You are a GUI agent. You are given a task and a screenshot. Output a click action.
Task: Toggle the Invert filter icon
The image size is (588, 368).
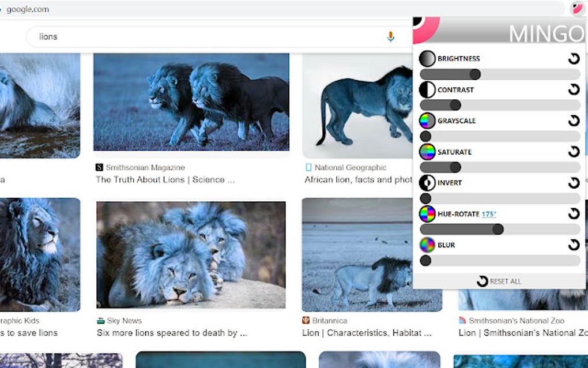[x=427, y=183]
